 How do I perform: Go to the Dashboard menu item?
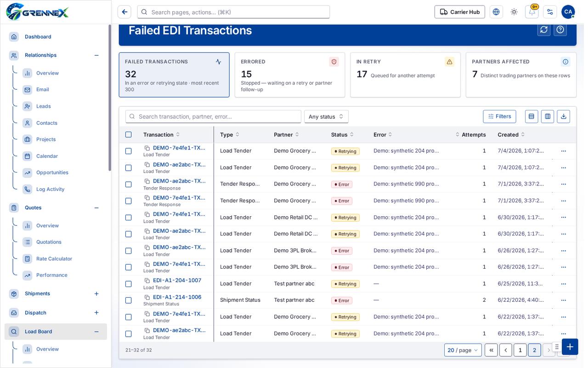click(38, 37)
